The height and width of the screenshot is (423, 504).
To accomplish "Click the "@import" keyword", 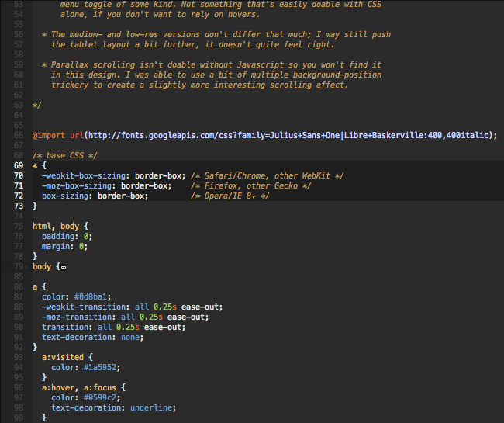I will coord(49,135).
